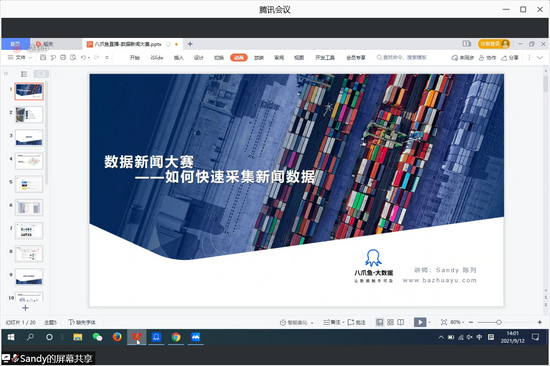Viewport: 550px width, 366px height.
Task: Click the zoom slider handle
Action: [498, 322]
